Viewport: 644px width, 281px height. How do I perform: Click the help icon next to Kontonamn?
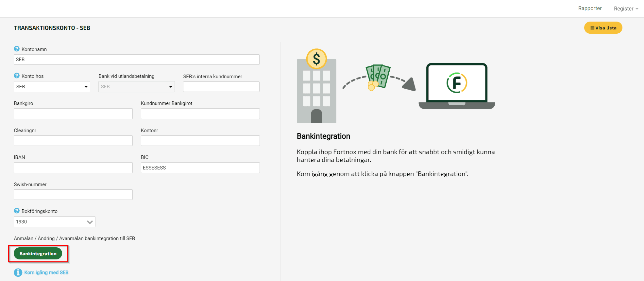coord(17,49)
